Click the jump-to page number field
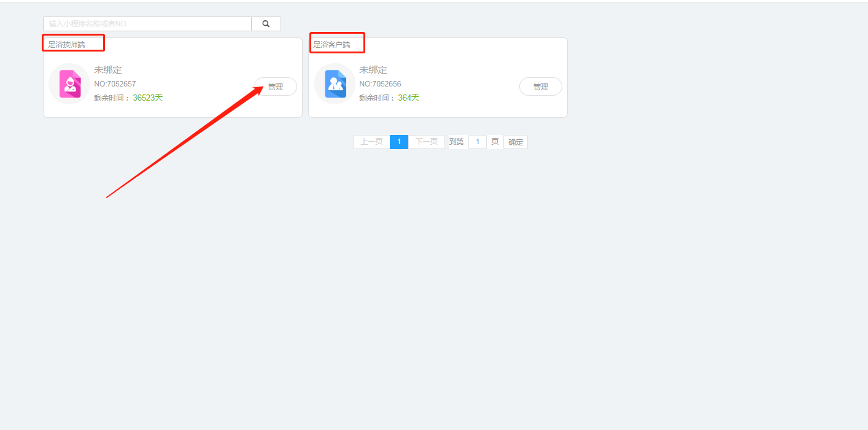The height and width of the screenshot is (430, 868). [478, 142]
